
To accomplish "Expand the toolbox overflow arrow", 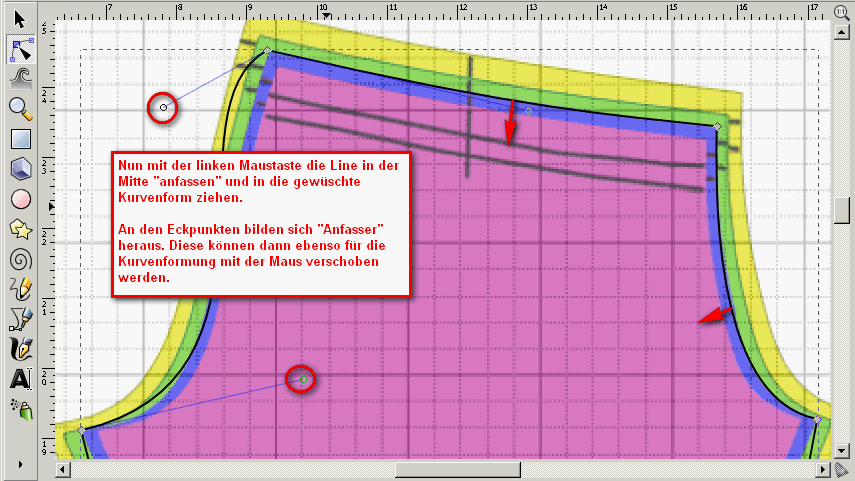I will tap(19, 464).
